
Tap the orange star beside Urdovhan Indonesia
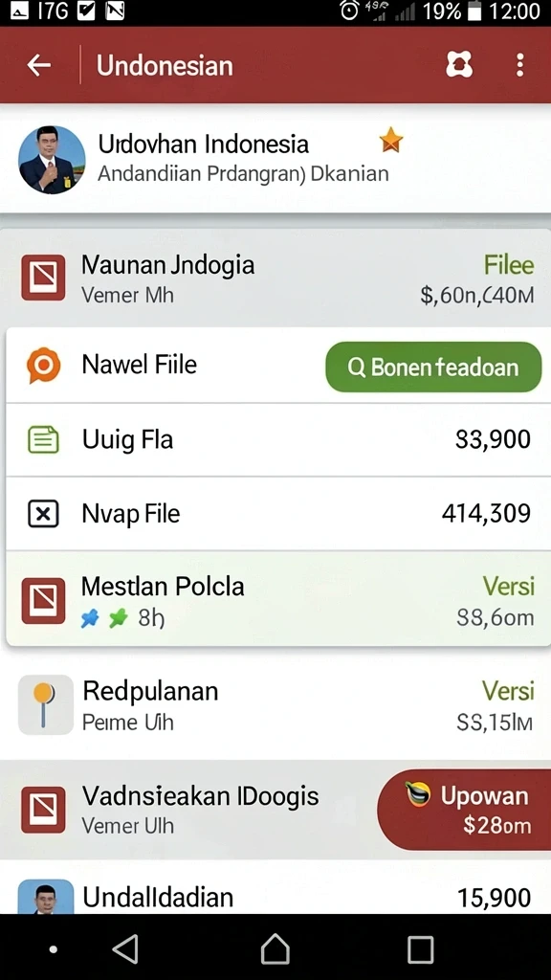coord(391,140)
